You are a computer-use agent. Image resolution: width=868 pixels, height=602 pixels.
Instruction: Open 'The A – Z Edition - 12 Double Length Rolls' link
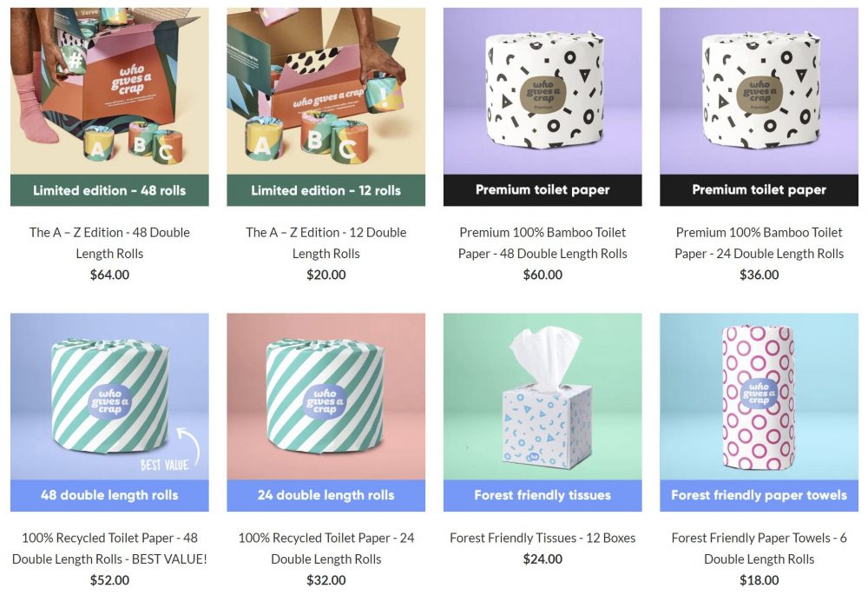325,242
